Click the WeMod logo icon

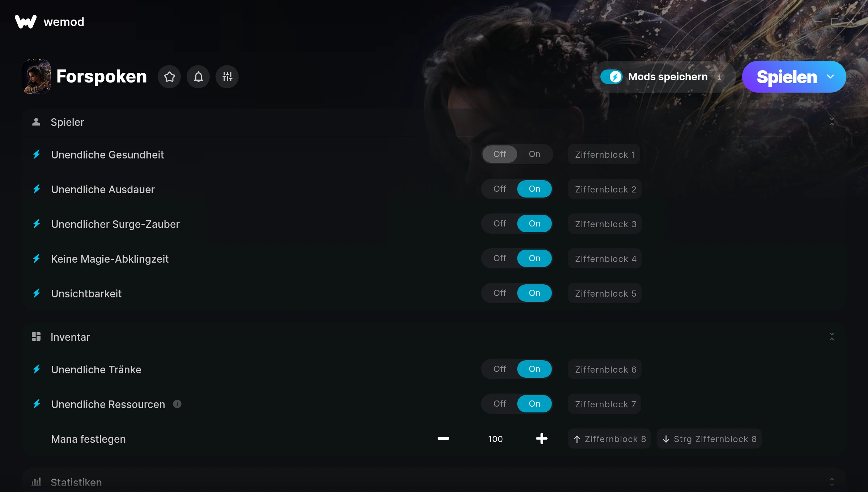(26, 22)
